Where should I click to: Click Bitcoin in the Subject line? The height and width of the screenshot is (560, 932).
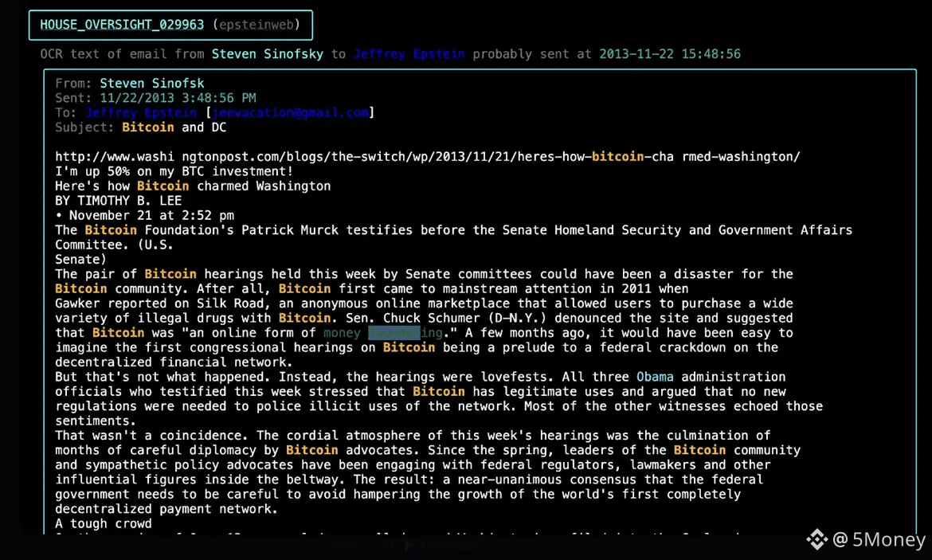pos(148,127)
